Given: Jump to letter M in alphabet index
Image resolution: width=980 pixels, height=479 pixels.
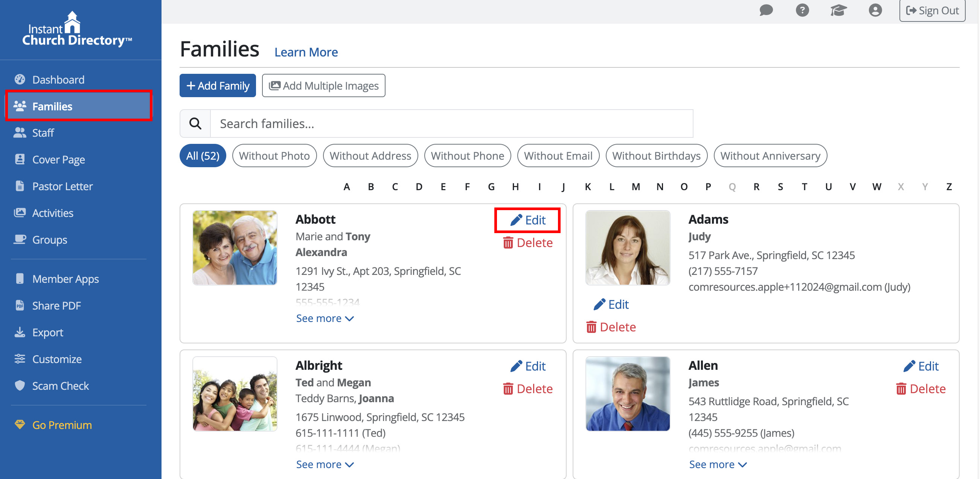Looking at the screenshot, I should (x=636, y=187).
